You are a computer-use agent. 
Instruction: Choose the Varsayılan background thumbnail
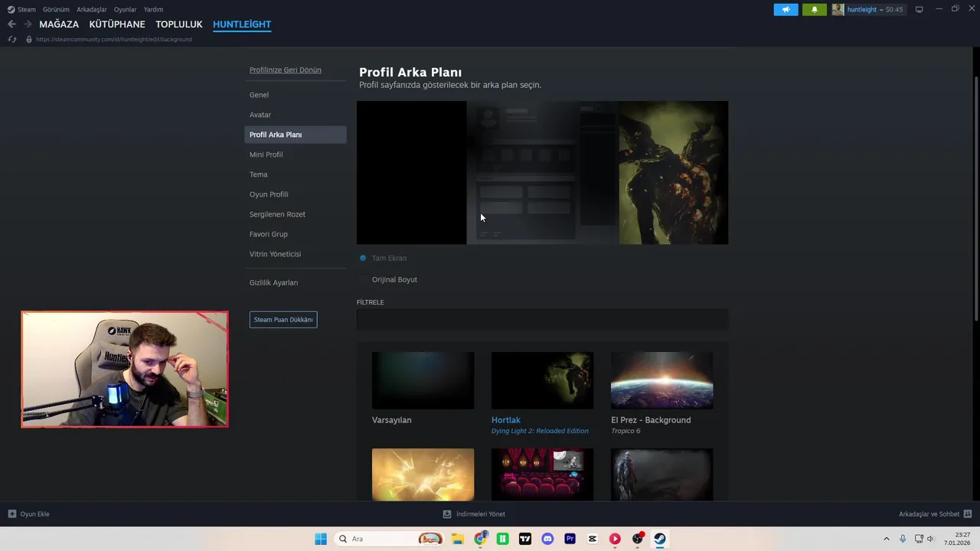pos(423,380)
